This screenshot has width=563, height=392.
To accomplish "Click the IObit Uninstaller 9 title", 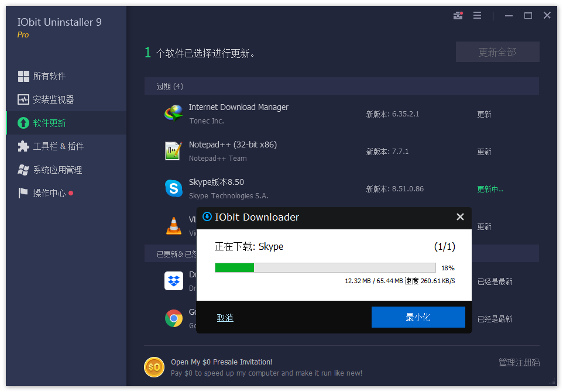I will pos(59,22).
